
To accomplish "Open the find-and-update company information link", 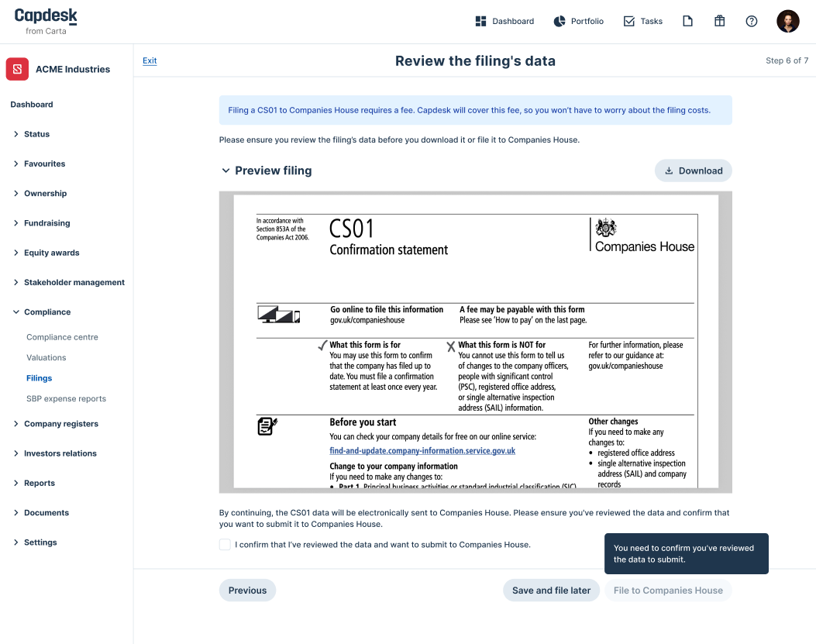I will click(422, 450).
